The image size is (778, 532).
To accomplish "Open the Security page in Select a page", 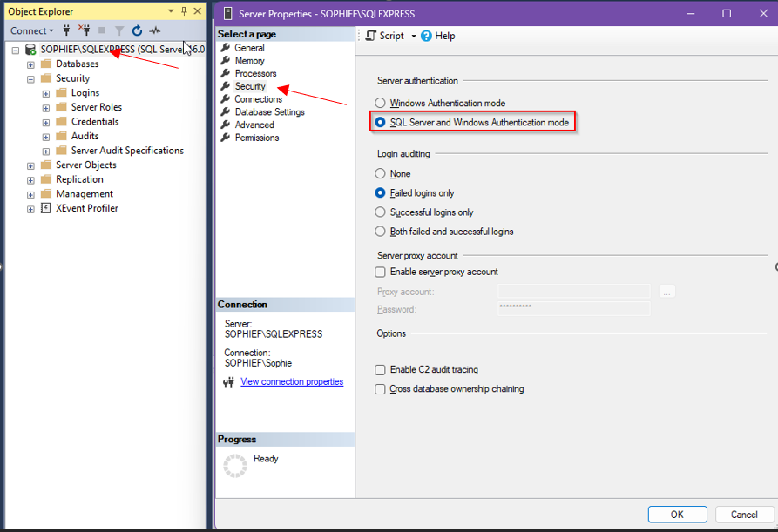I will [x=250, y=86].
